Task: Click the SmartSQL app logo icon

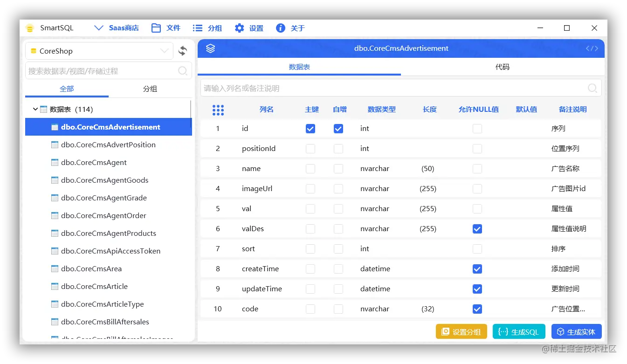Action: [x=30, y=28]
